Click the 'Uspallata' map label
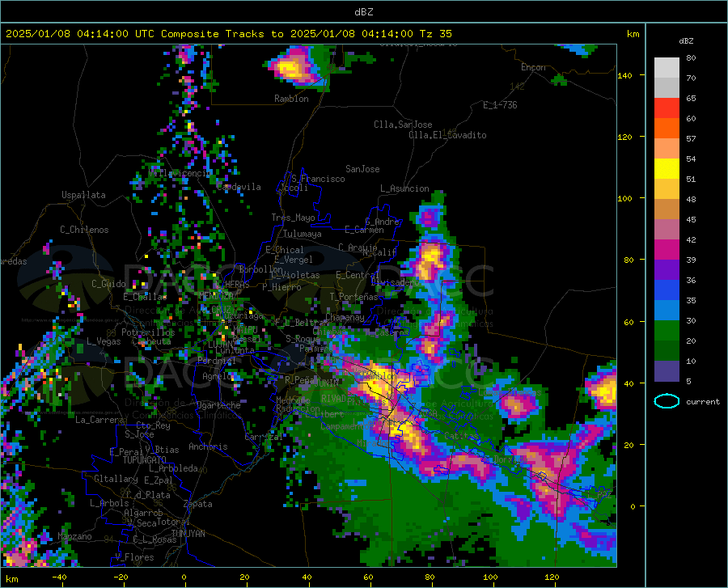Viewport: 728px width, 588px height. click(83, 195)
